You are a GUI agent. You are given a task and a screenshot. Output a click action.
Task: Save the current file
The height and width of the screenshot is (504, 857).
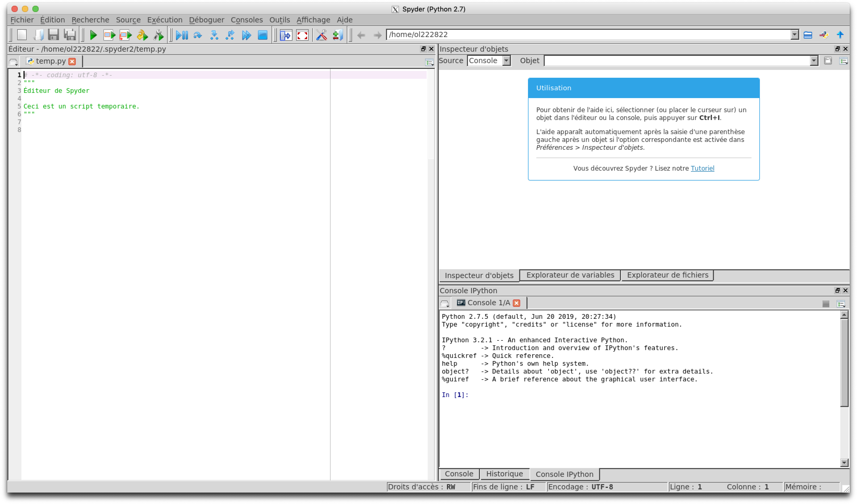click(53, 35)
